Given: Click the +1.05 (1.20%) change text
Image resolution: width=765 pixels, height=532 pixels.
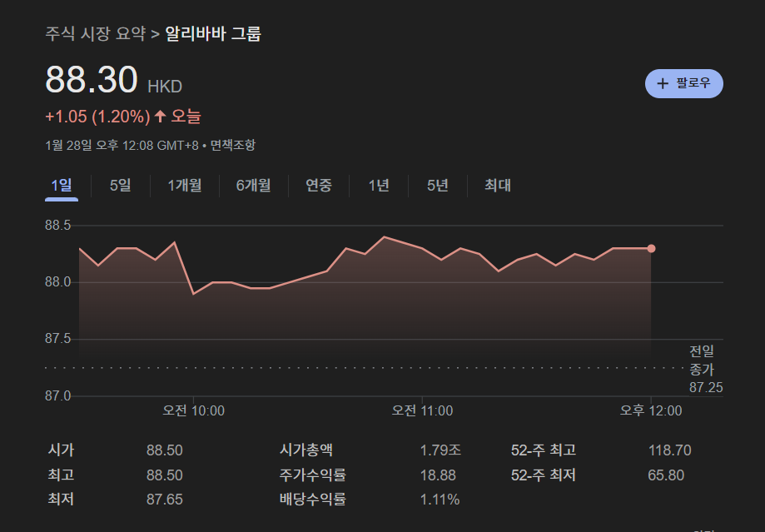Looking at the screenshot, I should (97, 117).
